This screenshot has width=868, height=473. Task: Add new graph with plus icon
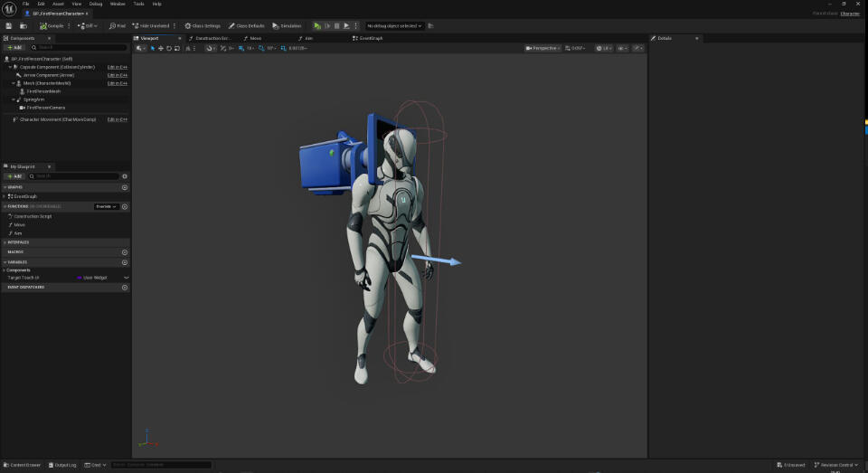(125, 187)
